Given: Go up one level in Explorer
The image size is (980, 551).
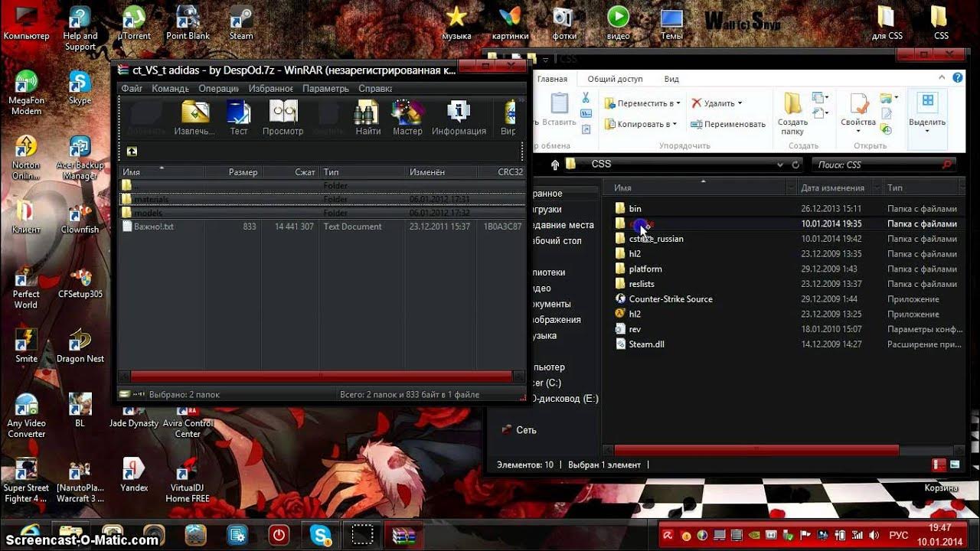Looking at the screenshot, I should point(555,165).
